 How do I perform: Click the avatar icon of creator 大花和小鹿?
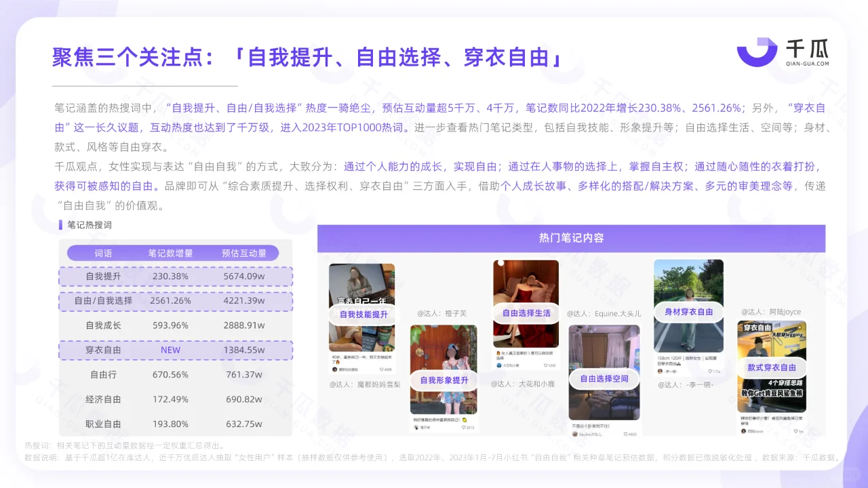tap(499, 365)
